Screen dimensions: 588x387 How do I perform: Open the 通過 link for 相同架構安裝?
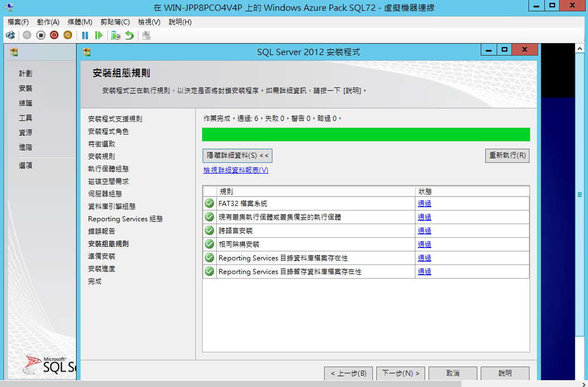[425, 244]
